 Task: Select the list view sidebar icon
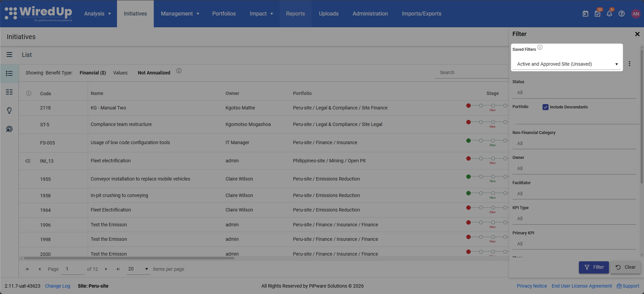9,73
